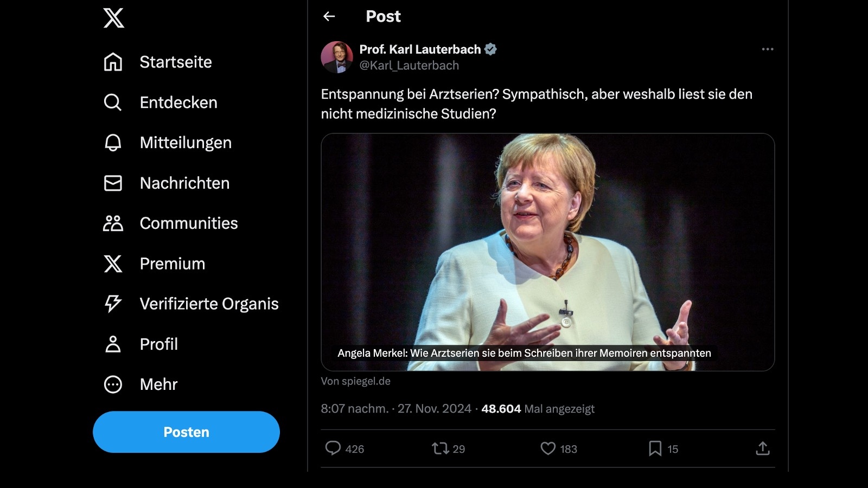This screenshot has width=868, height=488.
Task: Open Entdecken search page
Action: point(178,102)
